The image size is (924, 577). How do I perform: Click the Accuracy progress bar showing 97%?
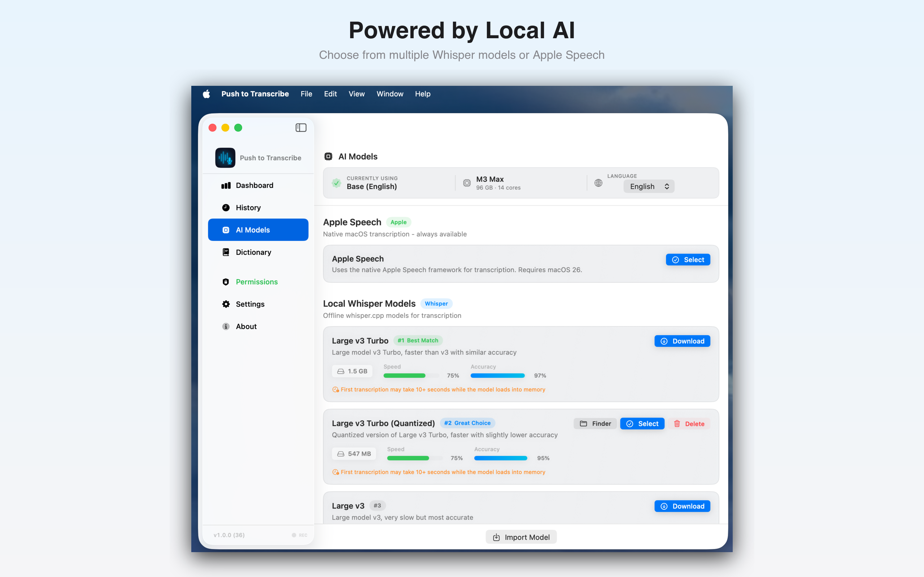pos(497,375)
